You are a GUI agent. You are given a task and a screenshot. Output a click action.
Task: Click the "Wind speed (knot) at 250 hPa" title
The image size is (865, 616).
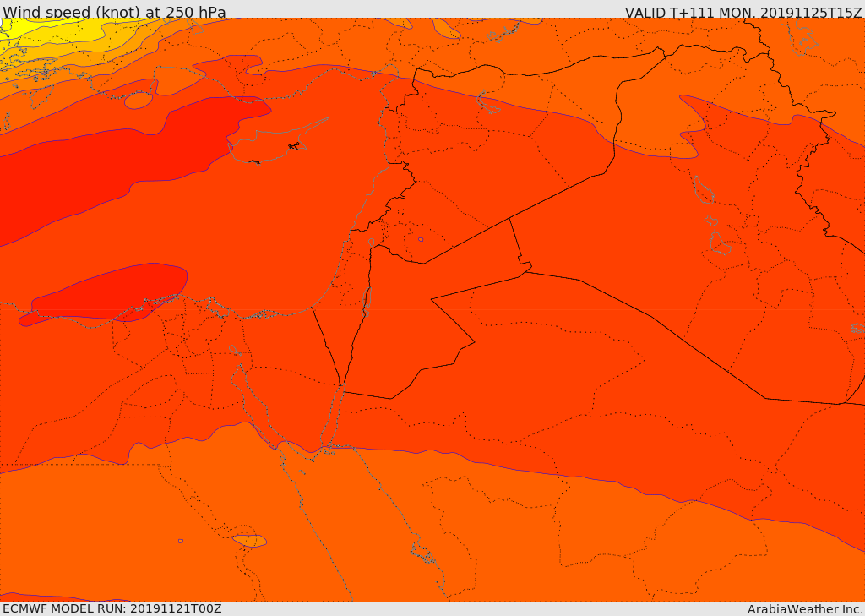pos(114,12)
